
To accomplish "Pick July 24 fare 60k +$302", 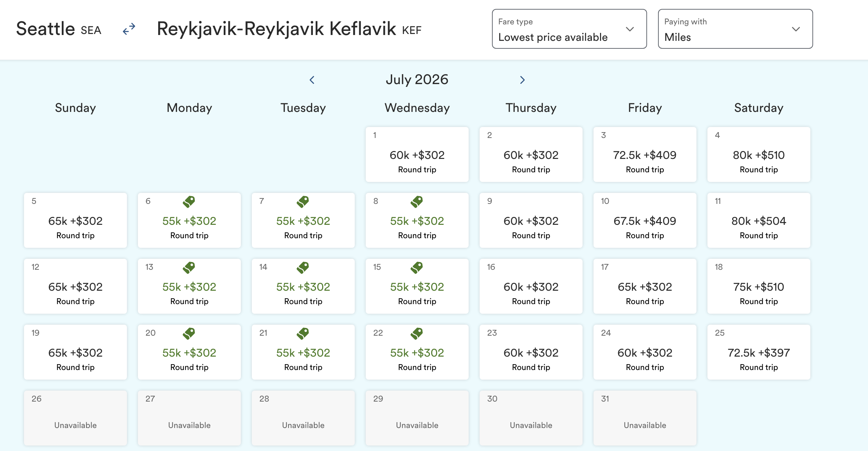I will pos(645,352).
